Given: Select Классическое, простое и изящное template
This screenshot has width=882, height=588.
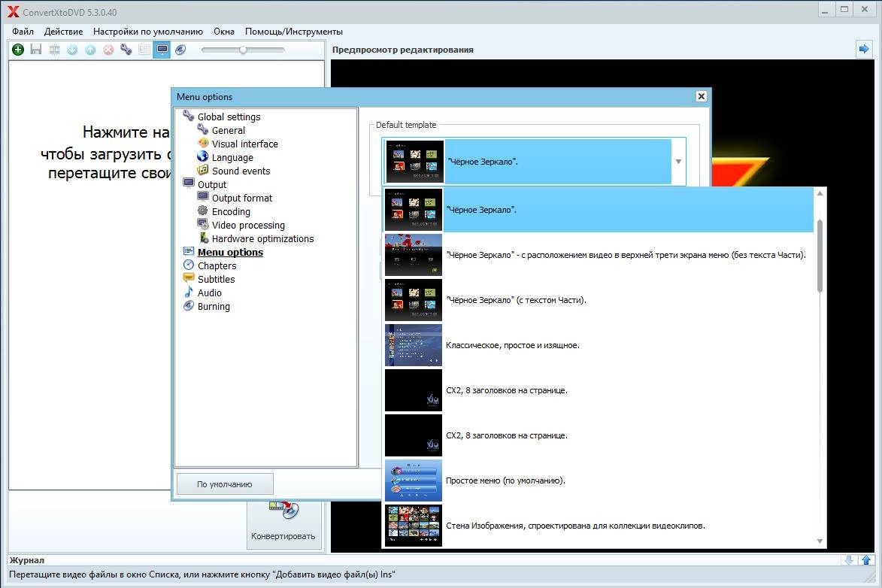Looking at the screenshot, I should [599, 345].
